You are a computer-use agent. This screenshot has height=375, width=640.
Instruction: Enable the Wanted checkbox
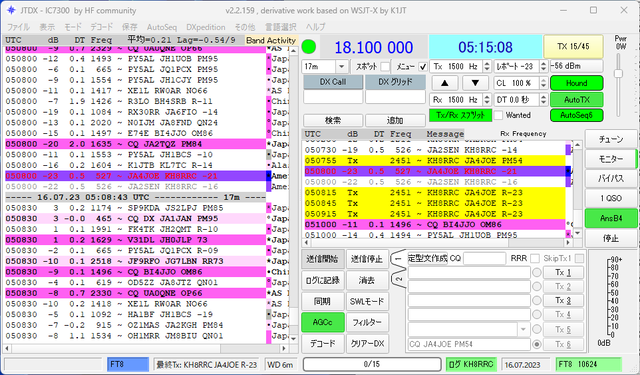pyautogui.click(x=498, y=115)
